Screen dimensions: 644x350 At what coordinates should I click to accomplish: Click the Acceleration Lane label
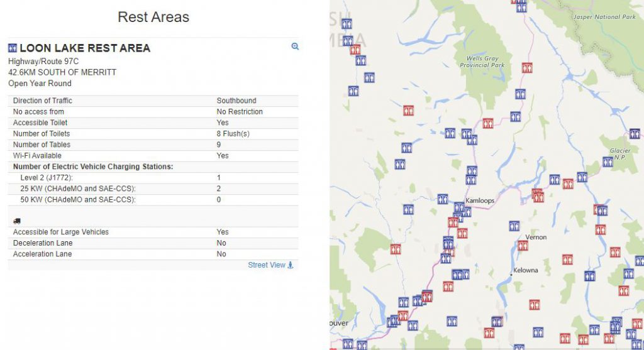tap(42, 254)
